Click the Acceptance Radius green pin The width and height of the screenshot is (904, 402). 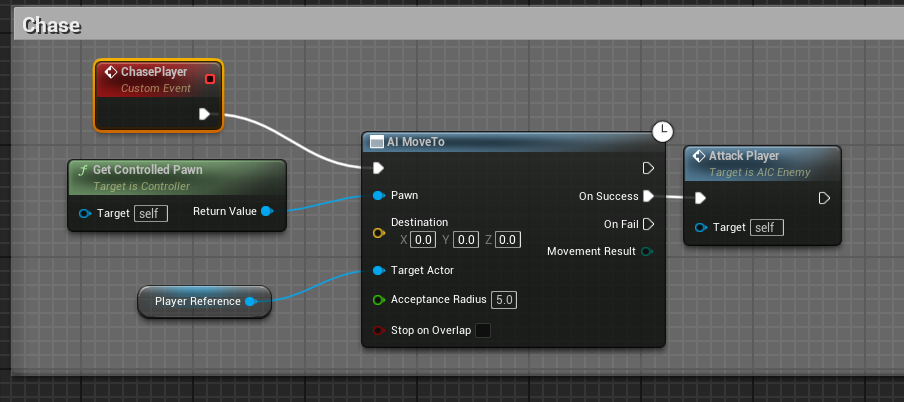point(378,300)
